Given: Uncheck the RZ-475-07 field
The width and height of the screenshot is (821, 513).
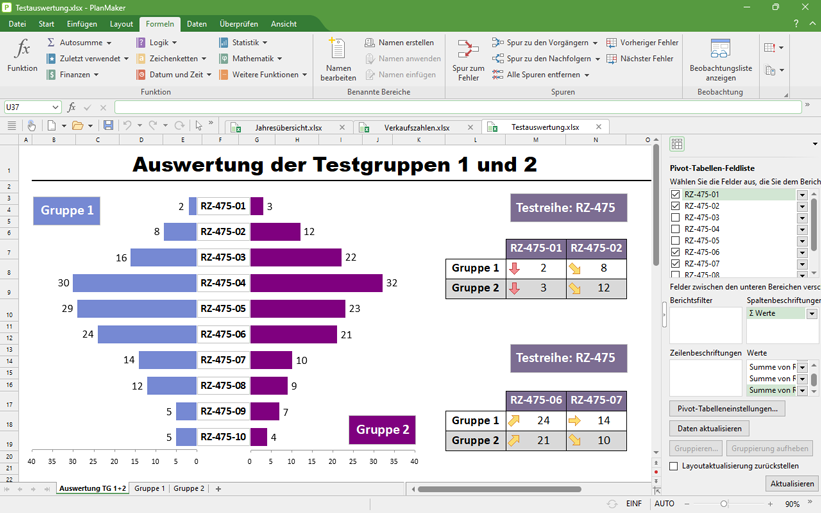Looking at the screenshot, I should [675, 263].
